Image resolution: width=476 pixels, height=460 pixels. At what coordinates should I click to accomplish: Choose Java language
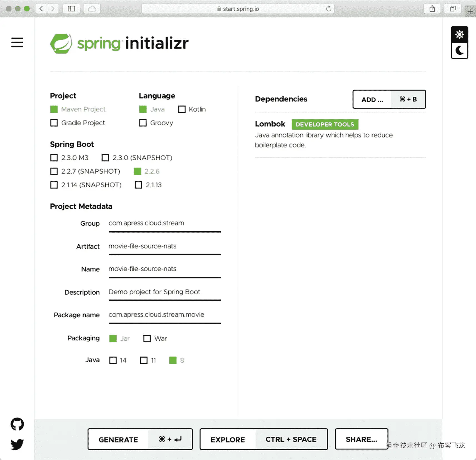(x=152, y=109)
